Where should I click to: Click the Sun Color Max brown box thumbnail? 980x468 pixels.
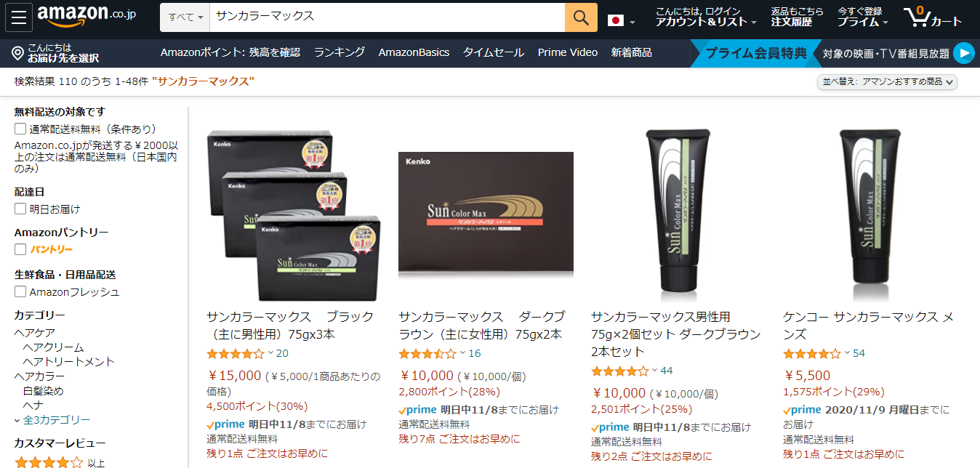click(486, 214)
